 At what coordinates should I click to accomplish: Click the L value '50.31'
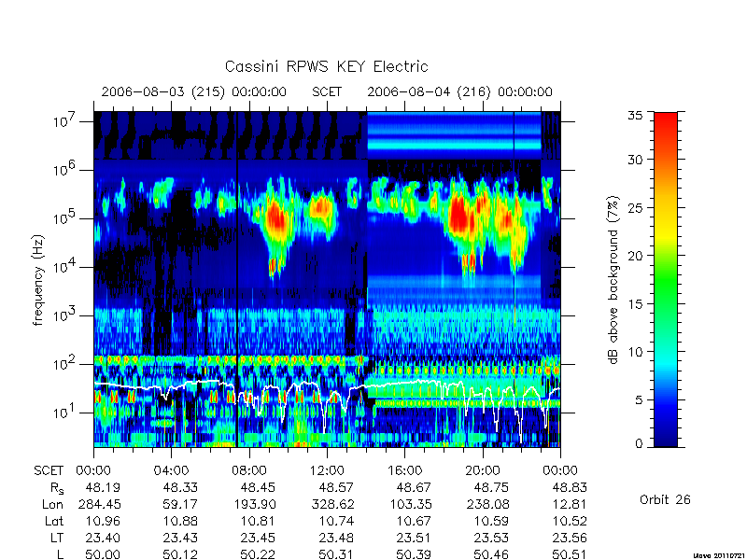pyautogui.click(x=336, y=554)
